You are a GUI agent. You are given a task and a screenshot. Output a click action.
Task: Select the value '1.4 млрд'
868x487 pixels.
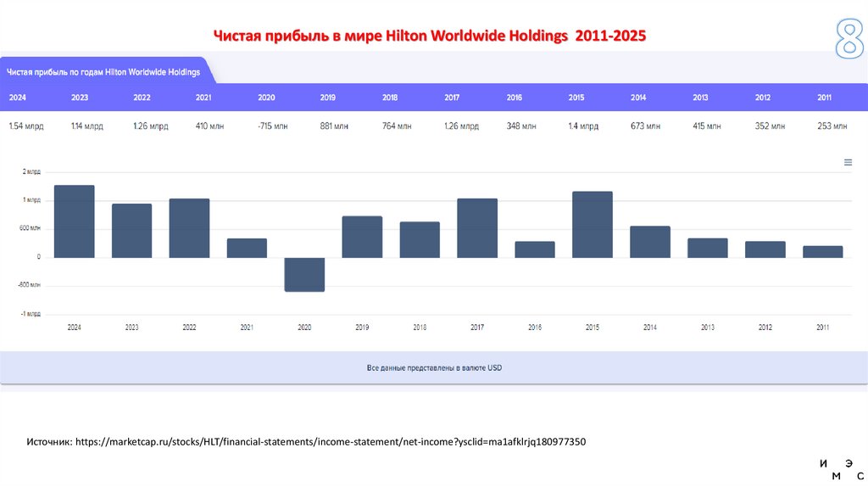tap(583, 126)
